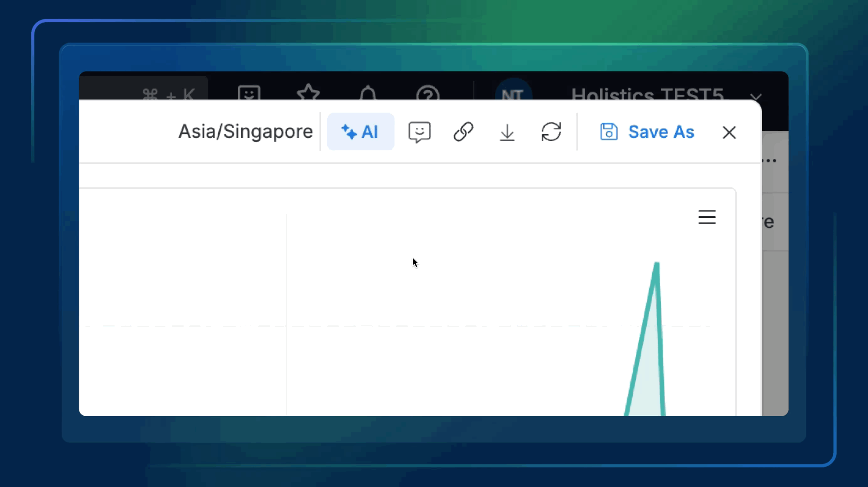The image size is (868, 487).
Task: Open the star favorites icon in top bar
Action: tap(308, 92)
